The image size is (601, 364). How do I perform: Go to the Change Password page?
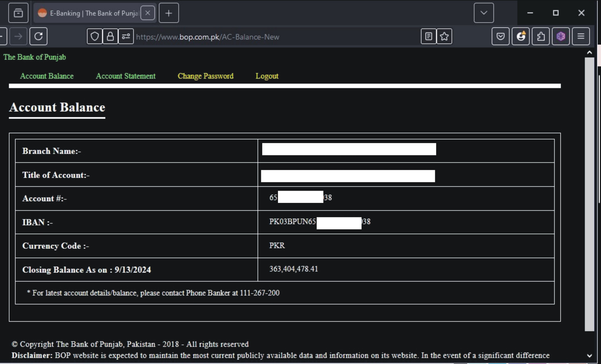[x=205, y=76]
